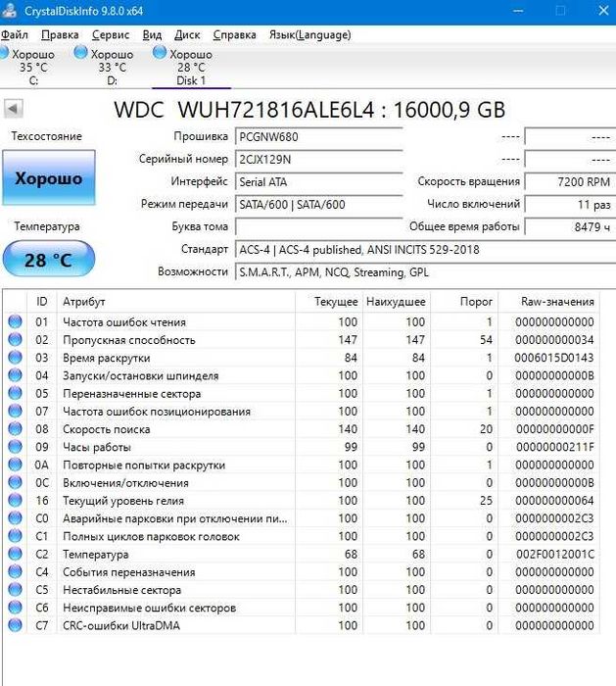The height and width of the screenshot is (686, 616).
Task: Go to previous disk with left arrow
Action: (x=13, y=109)
